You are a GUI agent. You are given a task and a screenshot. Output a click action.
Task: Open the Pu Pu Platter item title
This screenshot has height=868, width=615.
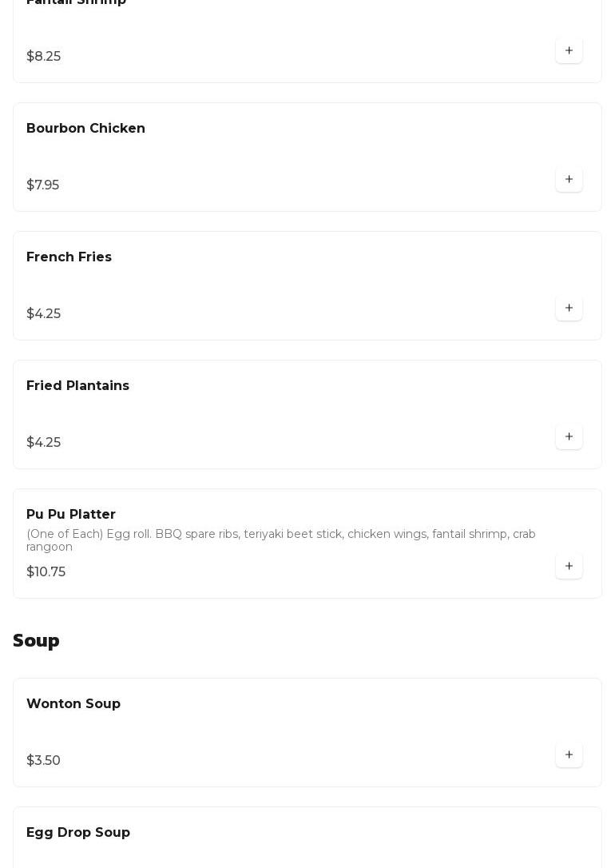71,515
